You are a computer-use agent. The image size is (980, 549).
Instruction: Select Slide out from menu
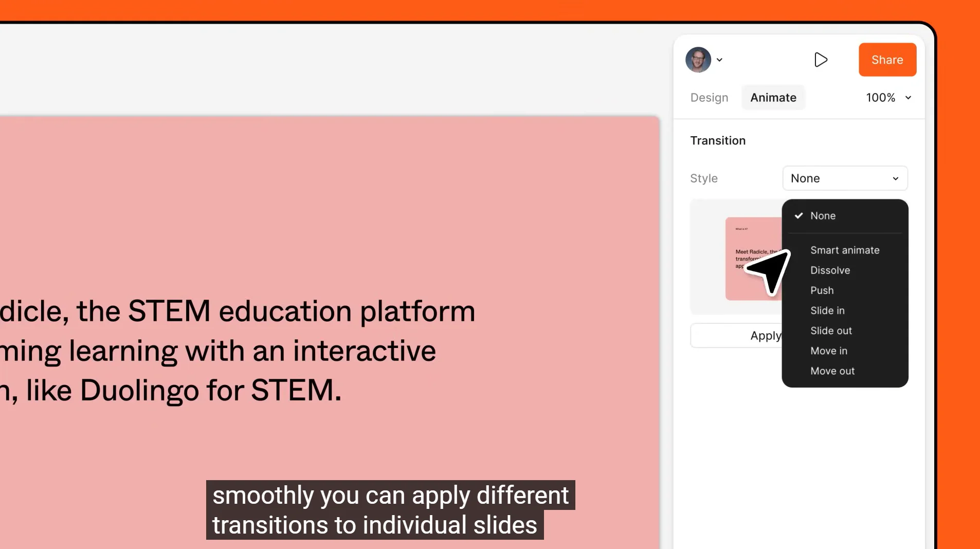[831, 331]
